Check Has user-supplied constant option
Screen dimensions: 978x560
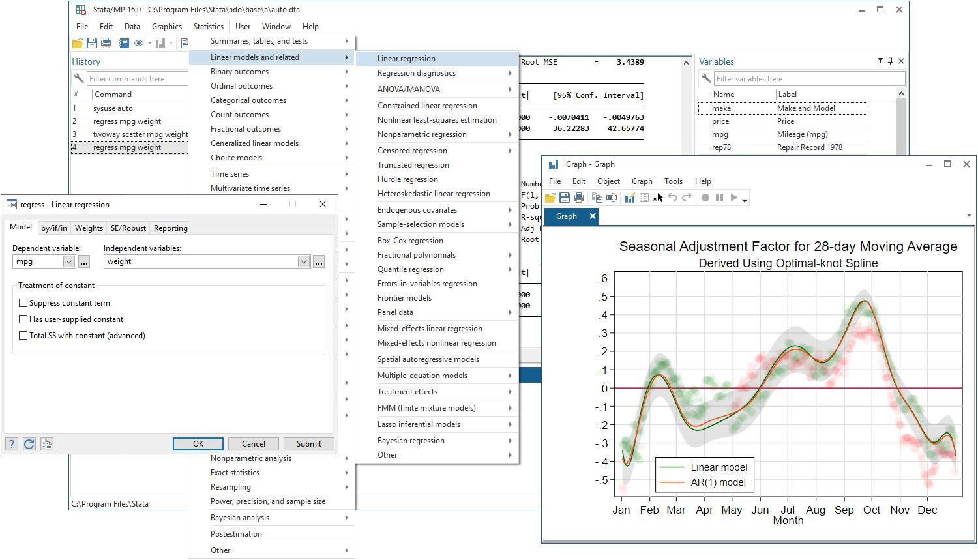(23, 319)
